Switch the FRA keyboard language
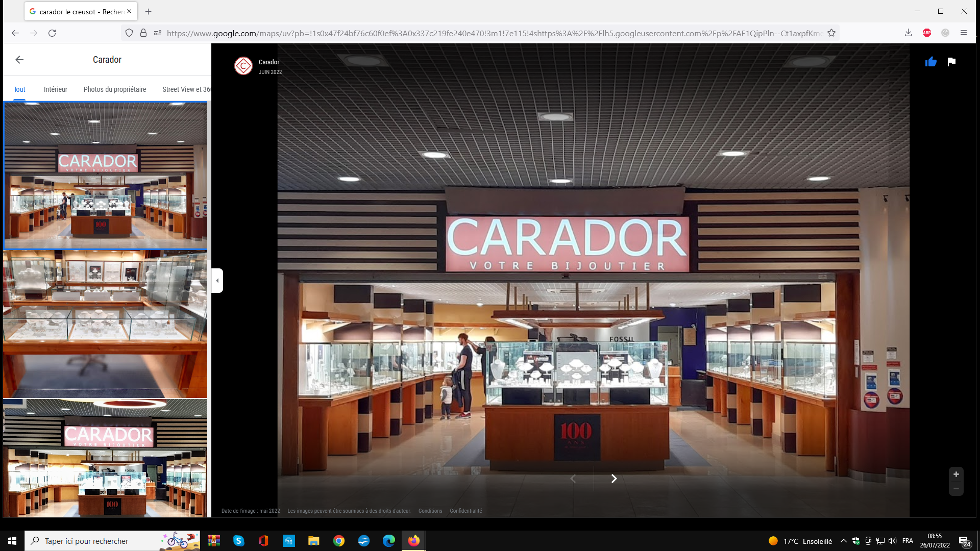980x551 pixels. [908, 541]
